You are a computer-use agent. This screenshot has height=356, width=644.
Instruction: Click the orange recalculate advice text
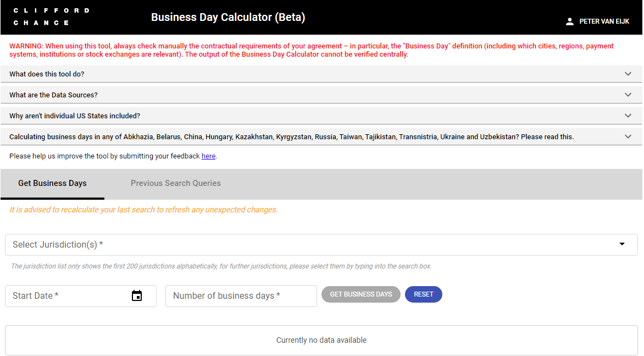pos(144,210)
